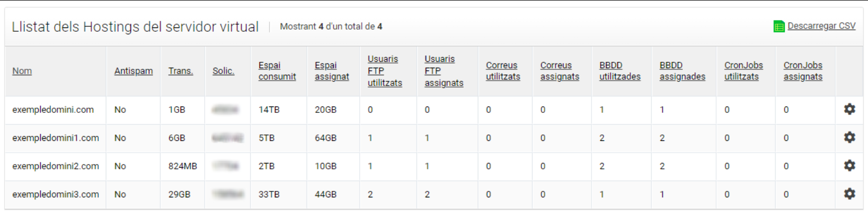Sort by Trans. column header

click(x=181, y=71)
